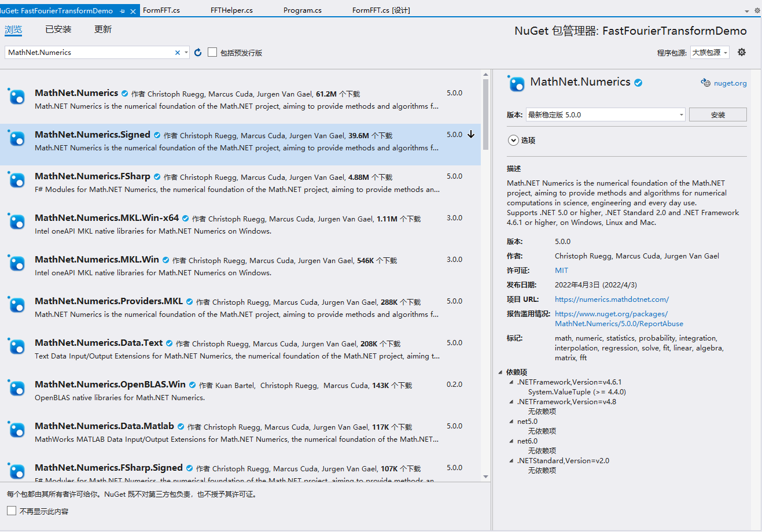This screenshot has width=762, height=532.
Task: Check the do not show this again checkbox
Action: click(12, 511)
